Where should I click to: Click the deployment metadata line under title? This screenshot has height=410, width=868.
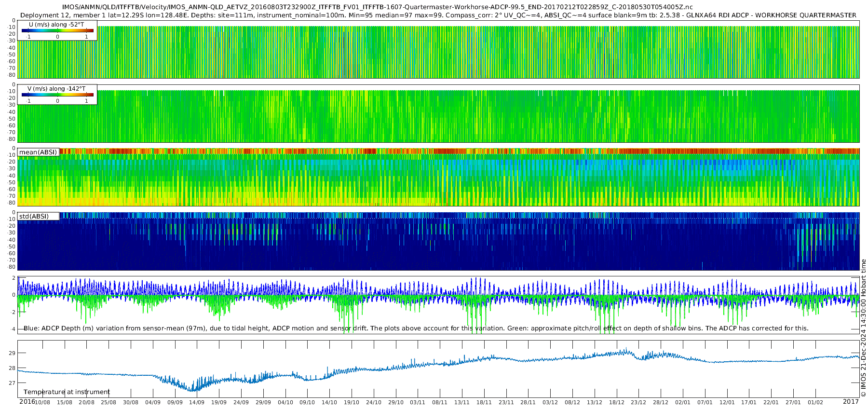pos(438,15)
